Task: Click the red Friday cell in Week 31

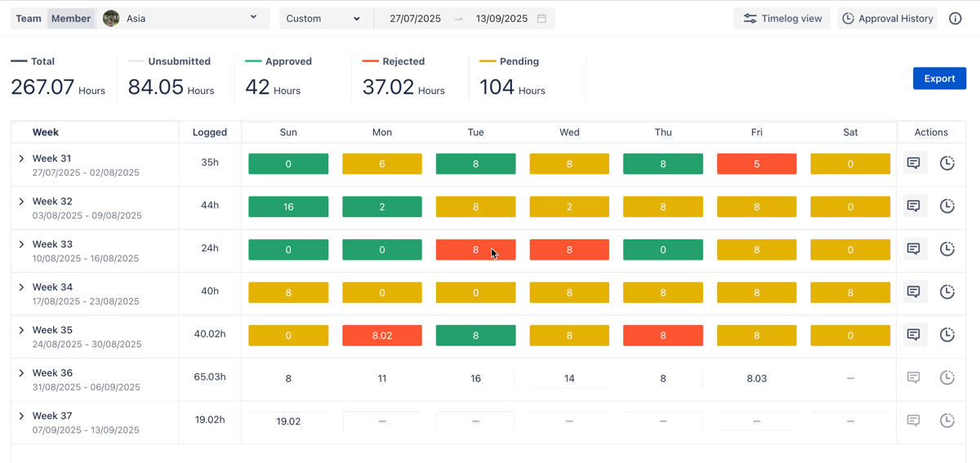Action: click(x=756, y=164)
